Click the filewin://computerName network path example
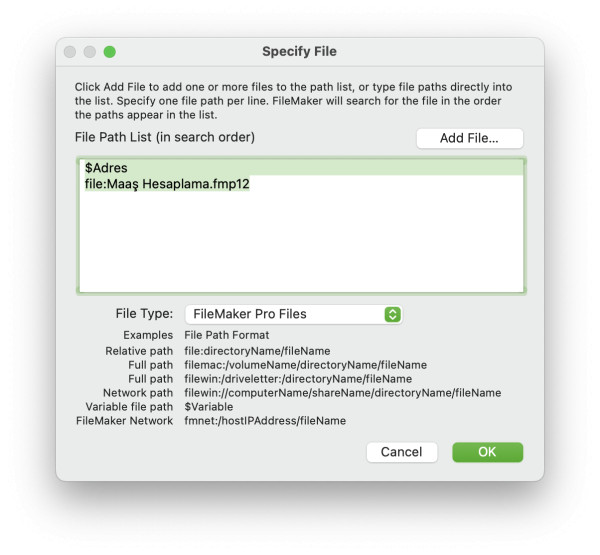The height and width of the screenshot is (555, 600). [x=342, y=393]
